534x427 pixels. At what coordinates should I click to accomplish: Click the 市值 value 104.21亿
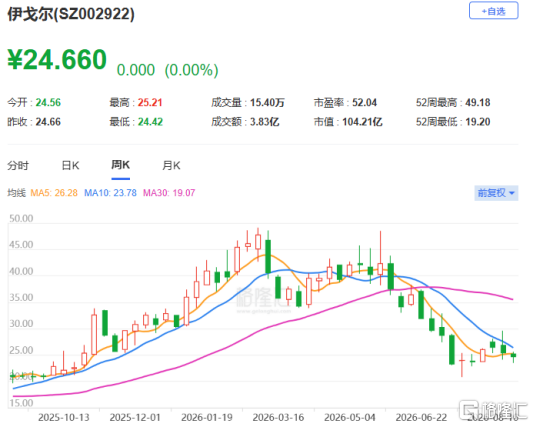[362, 122]
